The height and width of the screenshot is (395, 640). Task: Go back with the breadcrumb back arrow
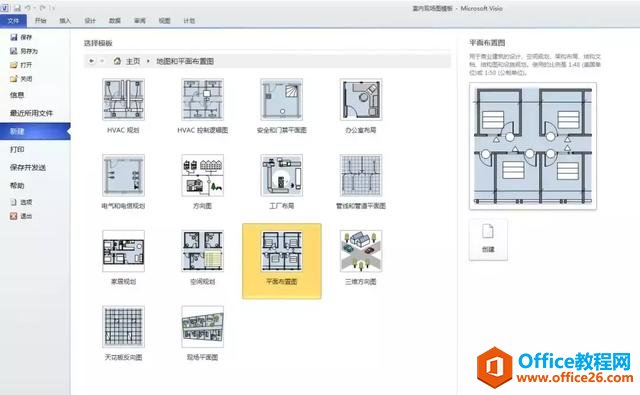(x=91, y=61)
